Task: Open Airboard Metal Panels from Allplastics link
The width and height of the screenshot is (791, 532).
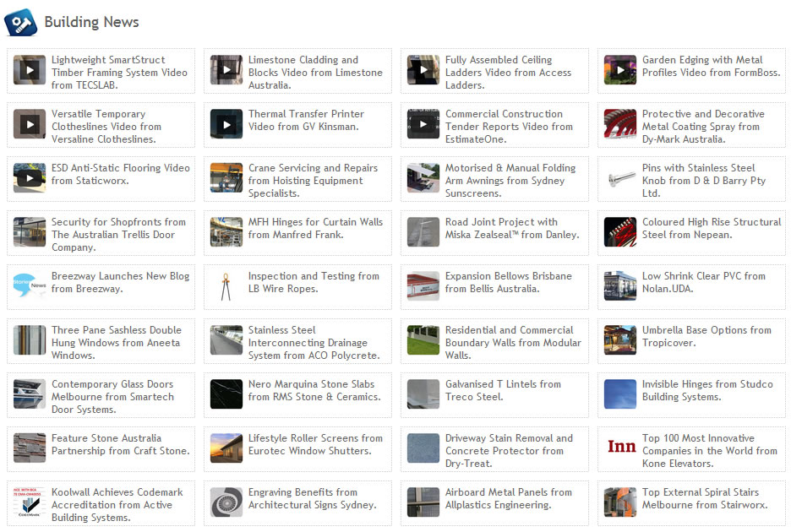Action: (x=509, y=498)
